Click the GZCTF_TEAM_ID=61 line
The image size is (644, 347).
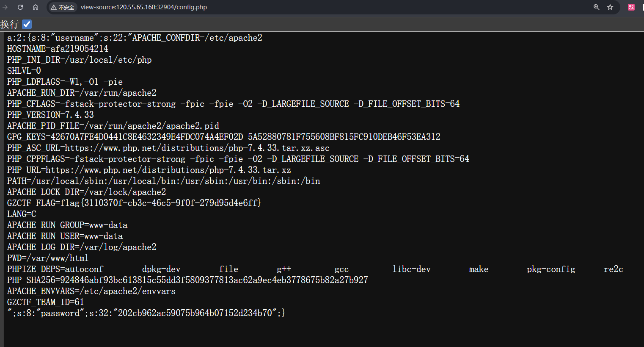(45, 302)
